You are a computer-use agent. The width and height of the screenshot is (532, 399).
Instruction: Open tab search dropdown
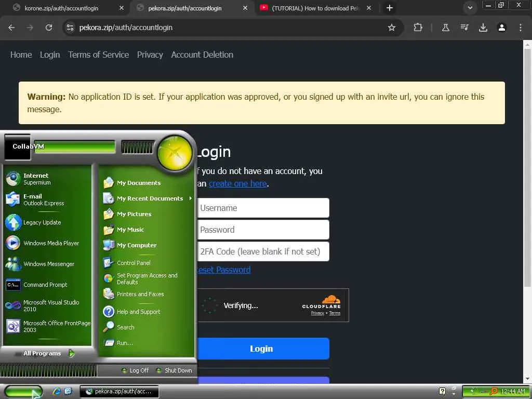470,8
